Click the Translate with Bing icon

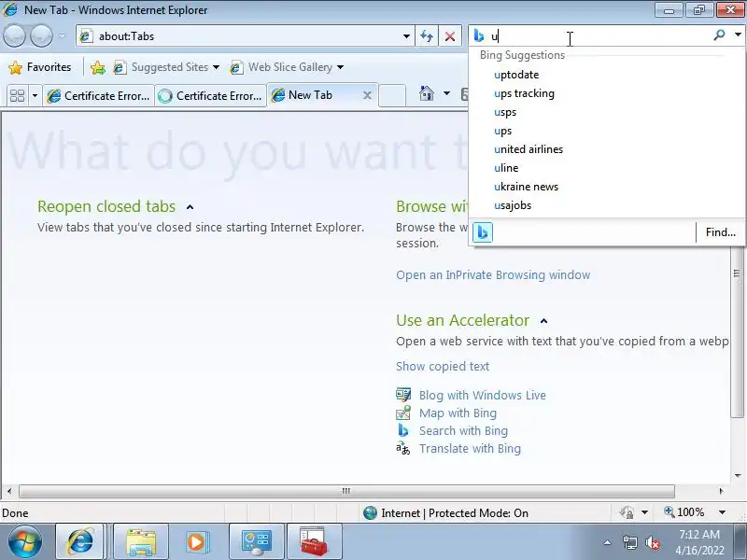click(x=403, y=448)
